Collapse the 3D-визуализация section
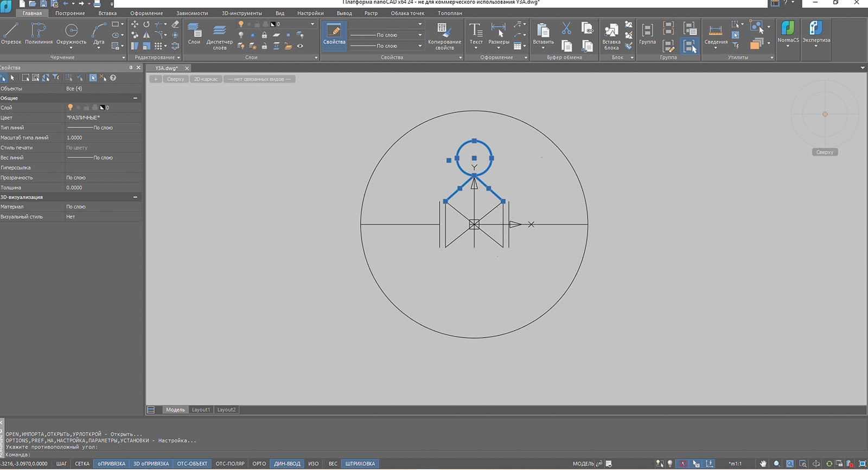The width and height of the screenshot is (868, 470). (136, 197)
